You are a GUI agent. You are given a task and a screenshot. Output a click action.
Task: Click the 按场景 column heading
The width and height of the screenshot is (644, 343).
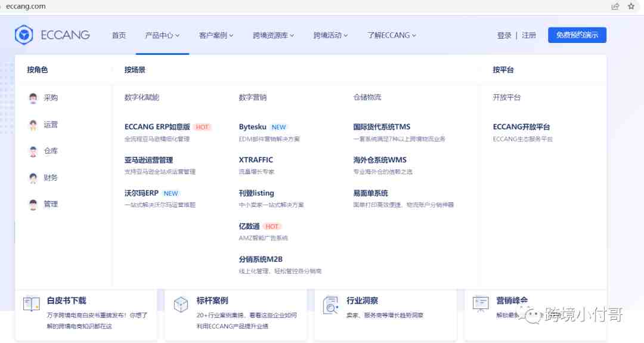point(135,70)
